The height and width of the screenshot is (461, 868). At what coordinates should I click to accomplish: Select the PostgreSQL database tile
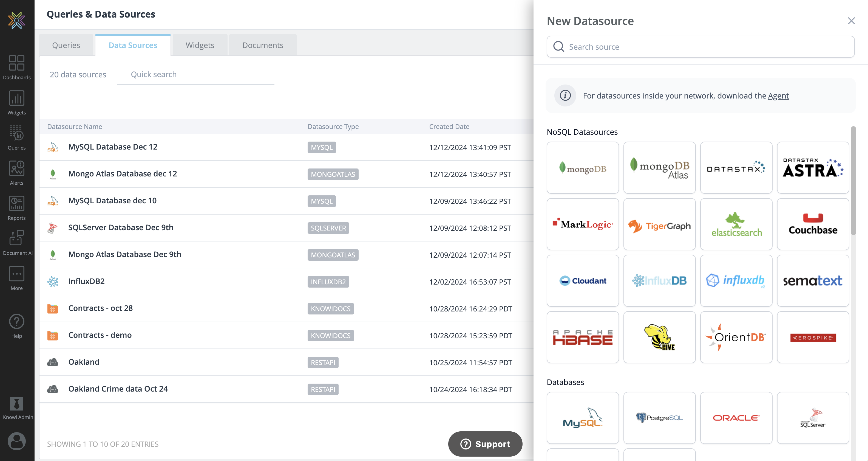point(659,417)
